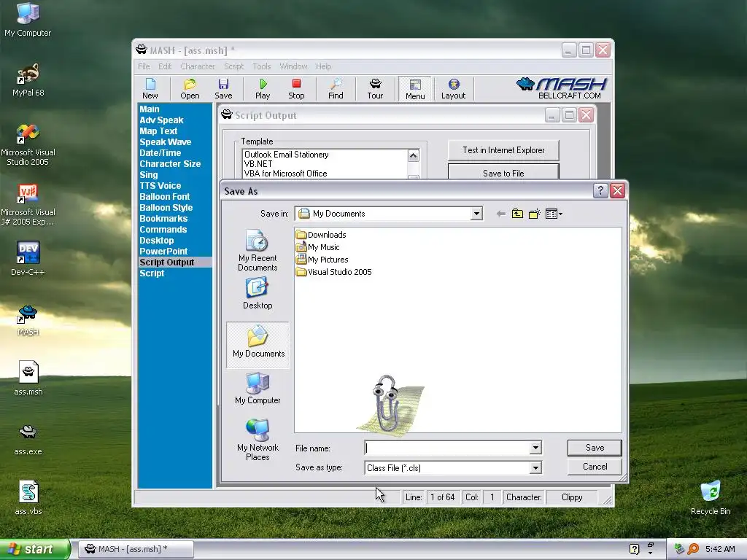Click the Layout toolbar icon
This screenshot has height=560, width=747.
pos(453,89)
